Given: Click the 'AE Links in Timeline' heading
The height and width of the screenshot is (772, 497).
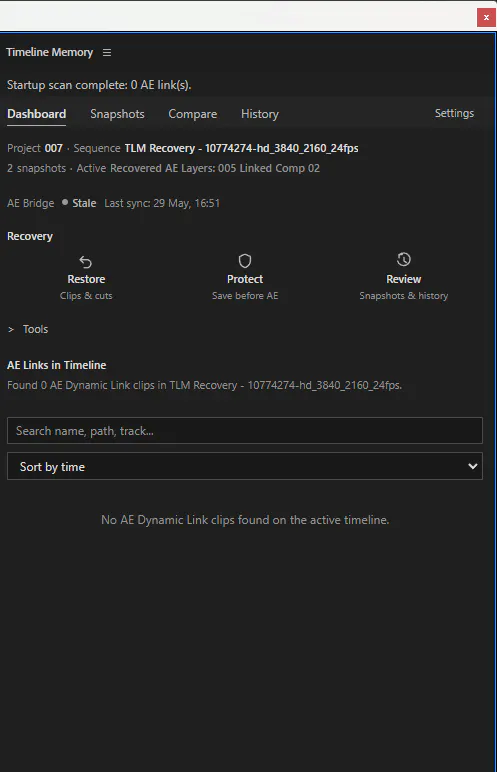Looking at the screenshot, I should 57,365.
